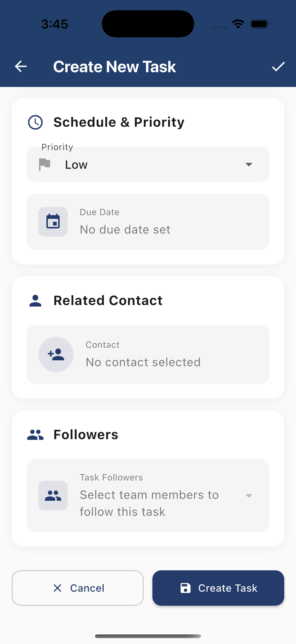The image size is (296, 644).
Task: Choose the 'No contact selected' field
Action: point(143,362)
